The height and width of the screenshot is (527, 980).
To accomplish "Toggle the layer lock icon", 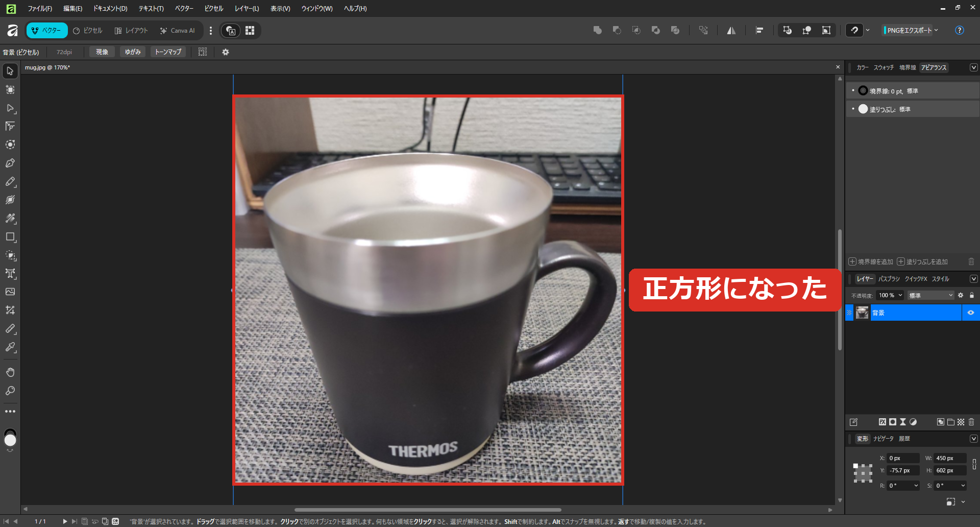I will point(972,295).
